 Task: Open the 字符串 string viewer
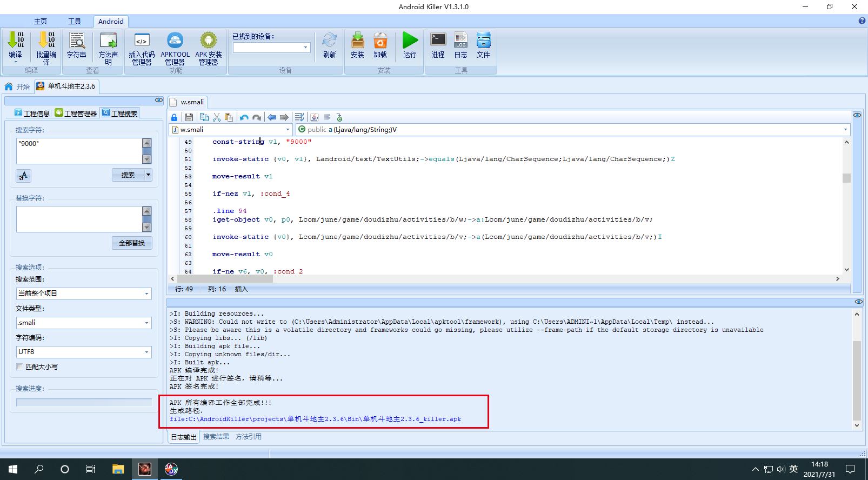(77, 45)
